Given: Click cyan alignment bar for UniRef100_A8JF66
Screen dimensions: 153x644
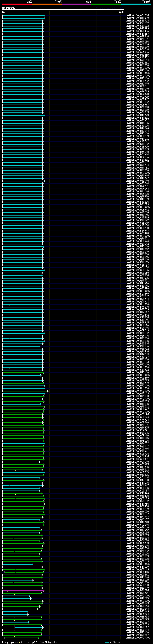Looking at the screenshot, I should coord(23,16).
